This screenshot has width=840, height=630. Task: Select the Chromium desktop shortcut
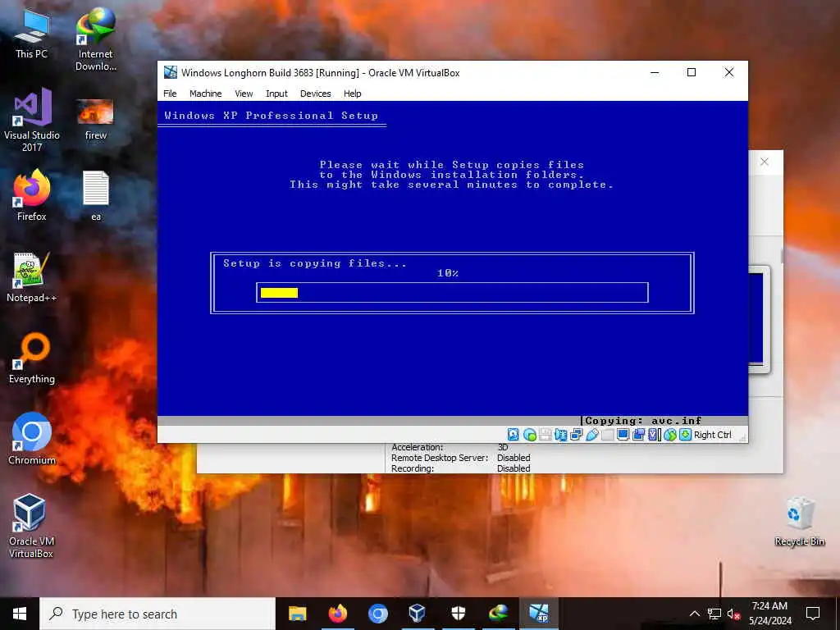coord(32,439)
